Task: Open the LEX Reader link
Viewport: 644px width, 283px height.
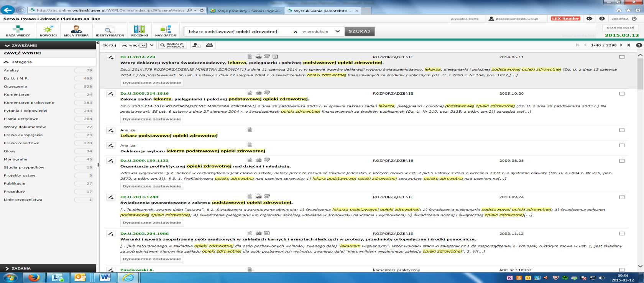Action: click(566, 18)
